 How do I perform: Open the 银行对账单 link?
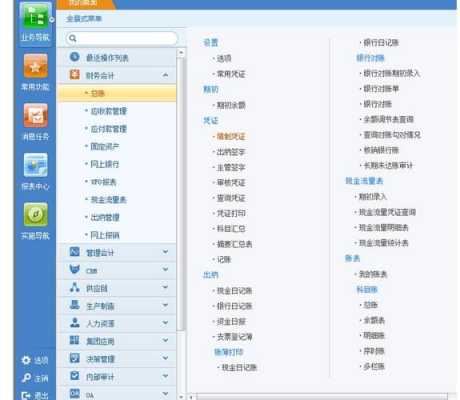coord(381,89)
